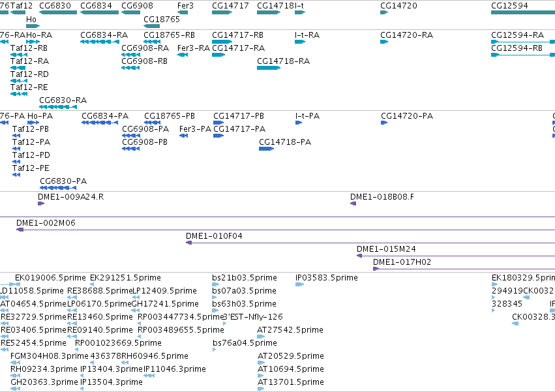Viewport: 555px width, 392px height.
Task: Click transcript CG6908-RA label
Action: coord(145,48)
